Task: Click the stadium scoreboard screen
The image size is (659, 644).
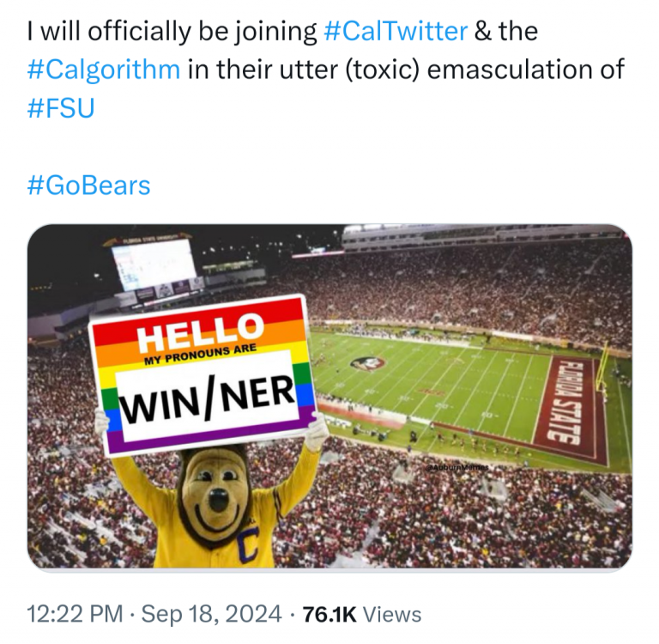Action: pyautogui.click(x=153, y=264)
